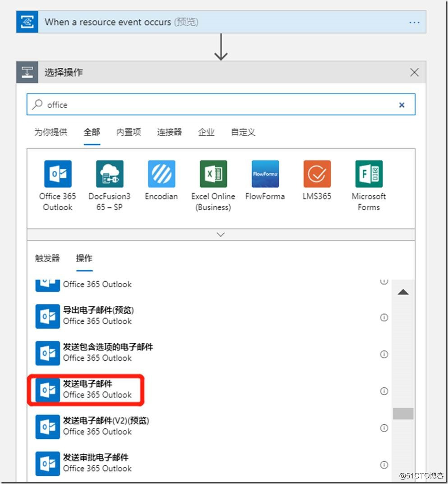Image resolution: width=448 pixels, height=484 pixels.
Task: Click into the office search field
Action: click(x=221, y=105)
